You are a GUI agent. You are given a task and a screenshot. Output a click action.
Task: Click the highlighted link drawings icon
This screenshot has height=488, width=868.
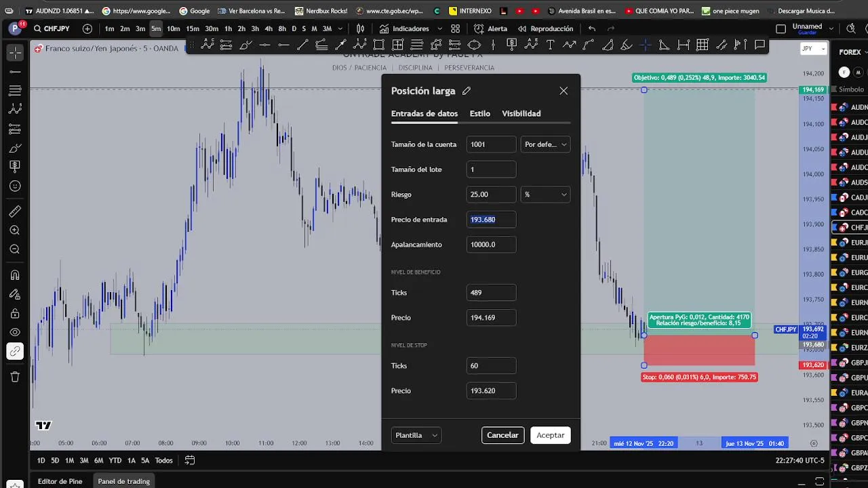tap(15, 351)
